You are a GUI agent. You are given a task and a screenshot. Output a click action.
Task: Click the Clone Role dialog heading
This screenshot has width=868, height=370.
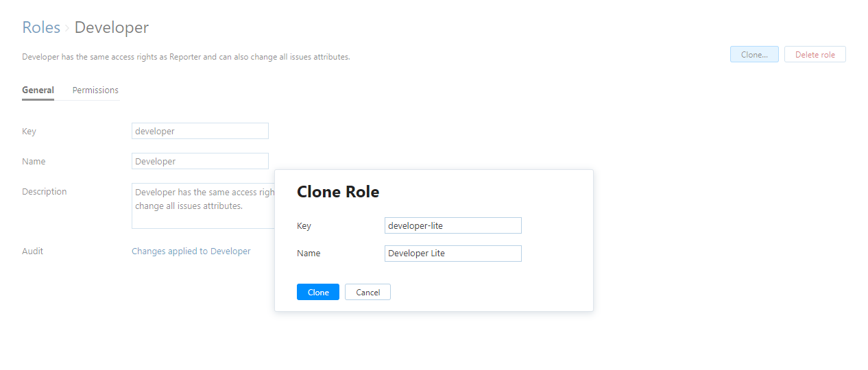click(338, 192)
